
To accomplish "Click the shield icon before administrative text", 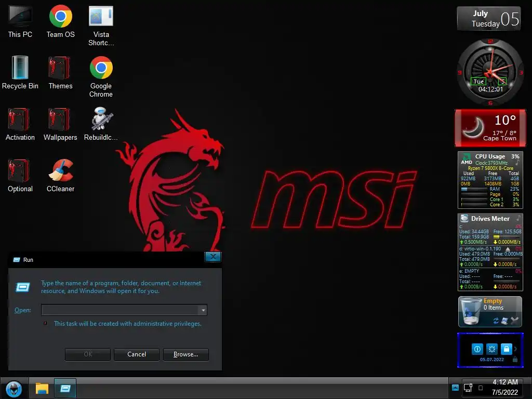I will pyautogui.click(x=45, y=323).
